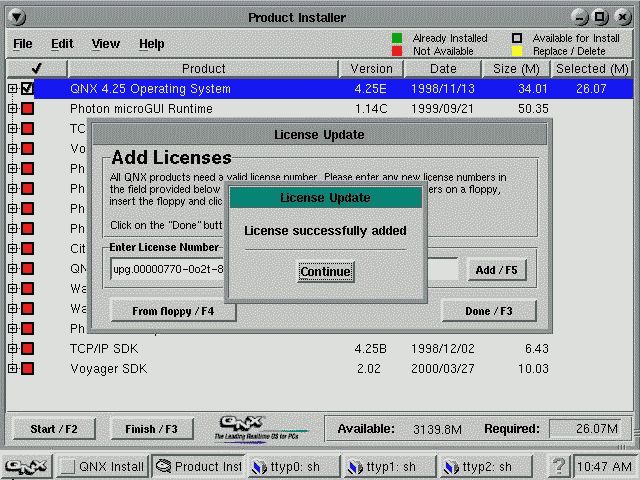
Task: Click the QNX logo launcher in taskbar
Action: [x=26, y=466]
